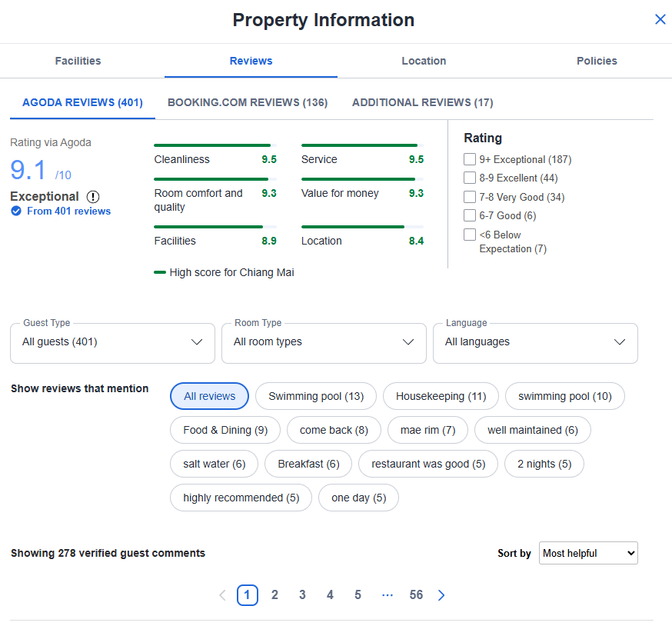The height and width of the screenshot is (626, 672).
Task: Click the info icon next to Exceptional
Action: [x=93, y=197]
